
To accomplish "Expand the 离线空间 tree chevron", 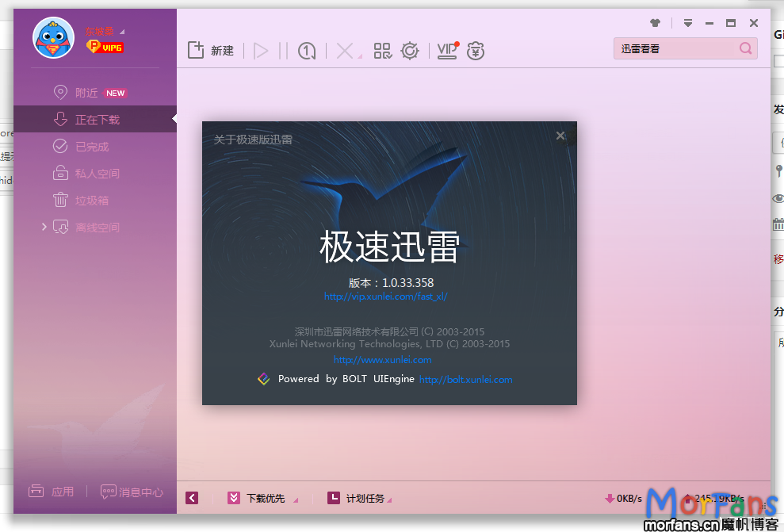I will coord(44,227).
